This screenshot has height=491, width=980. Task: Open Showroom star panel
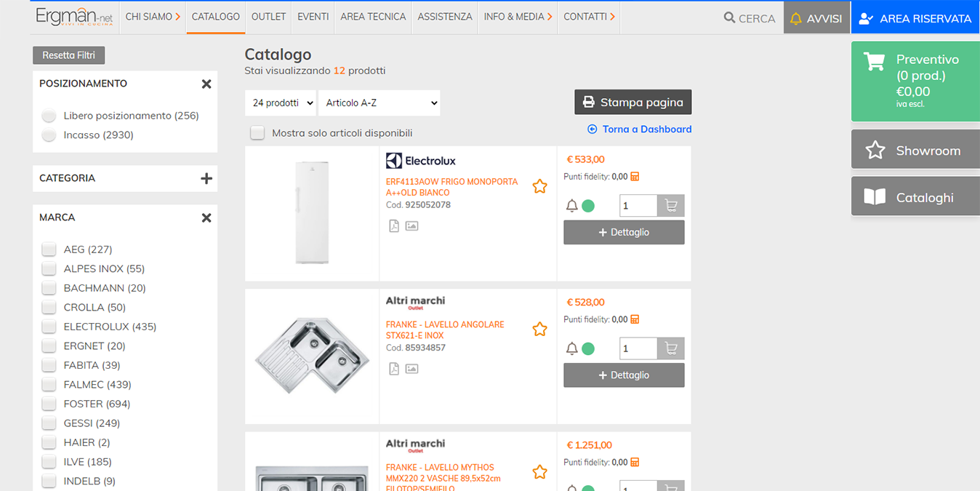coord(915,151)
